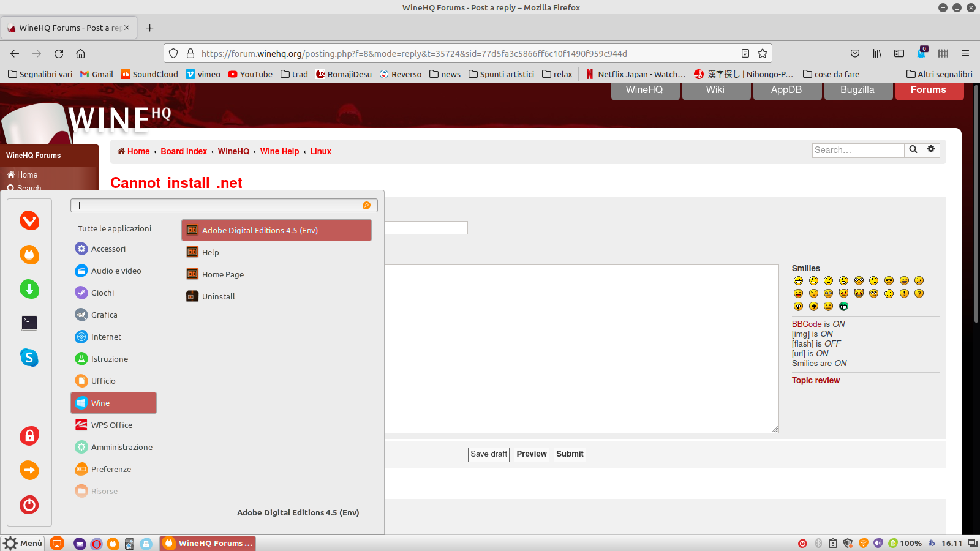The image size is (980, 551).
Task: Open the Segnalibri vari bookmarks folder
Action: pos(40,74)
